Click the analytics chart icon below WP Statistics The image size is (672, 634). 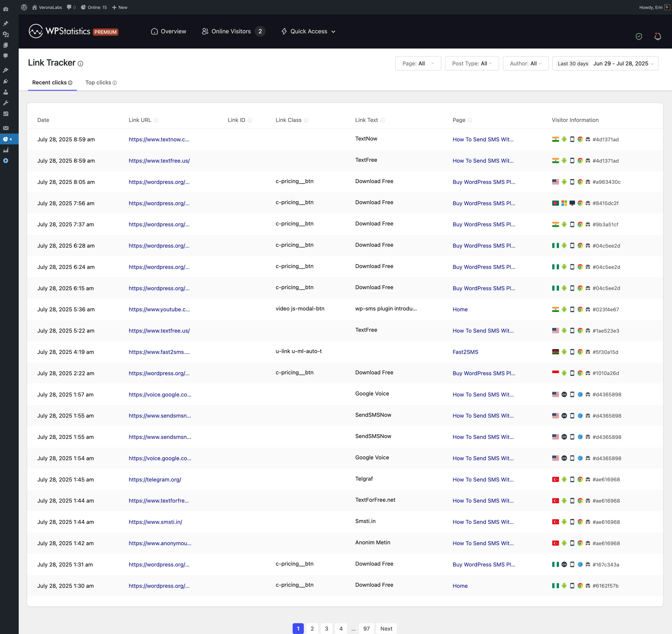click(6, 150)
